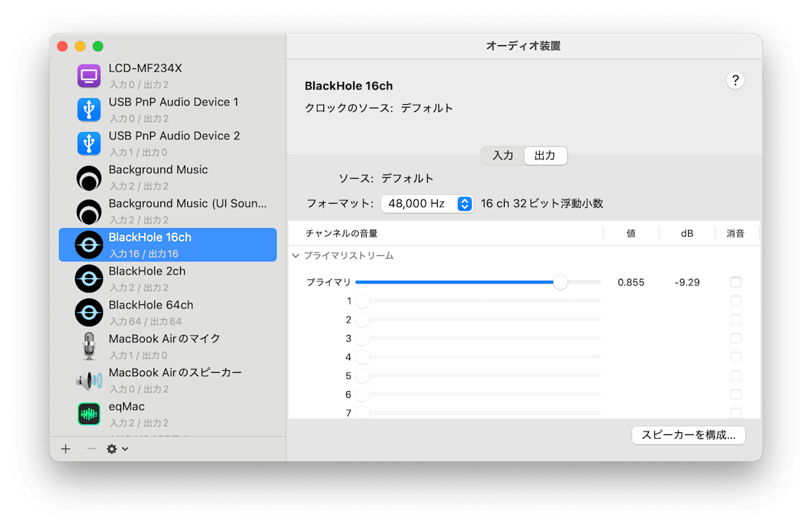Click the BlackHole 2ch device icon
Image resolution: width=812 pixels, height=527 pixels.
pyautogui.click(x=89, y=279)
